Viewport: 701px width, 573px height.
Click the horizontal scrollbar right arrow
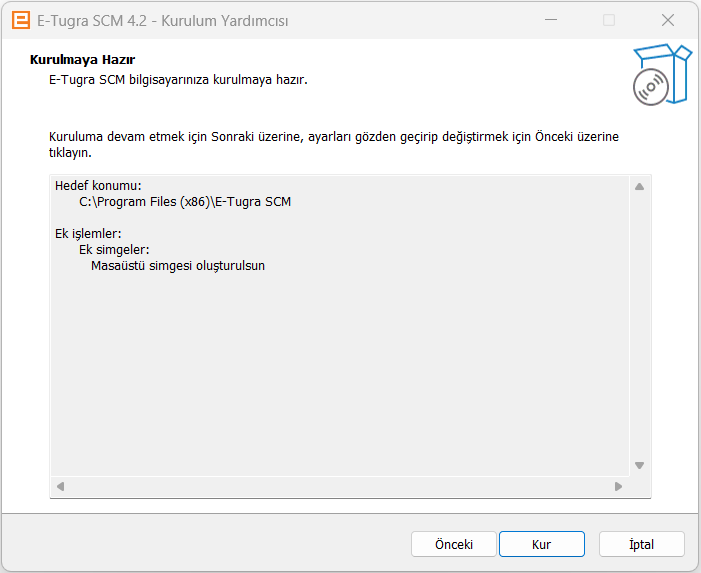[619, 487]
